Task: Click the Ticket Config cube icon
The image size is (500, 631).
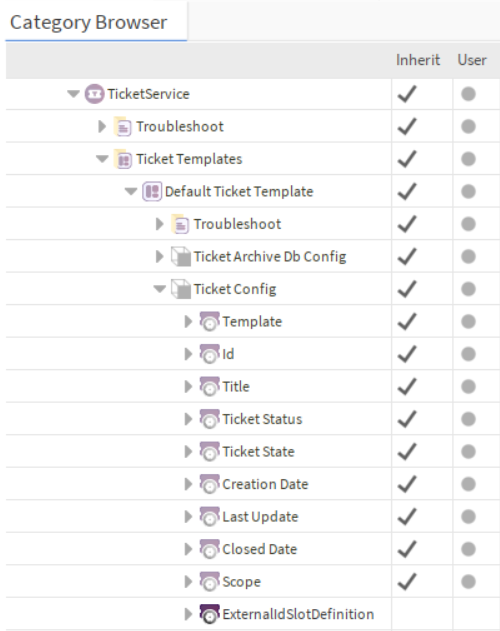Action: pos(181,289)
